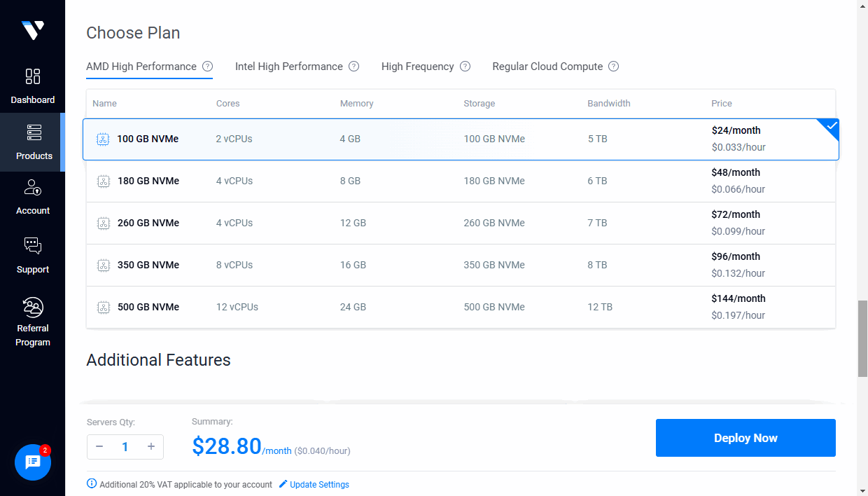Switch to the Intel High Performance tab

coord(288,66)
